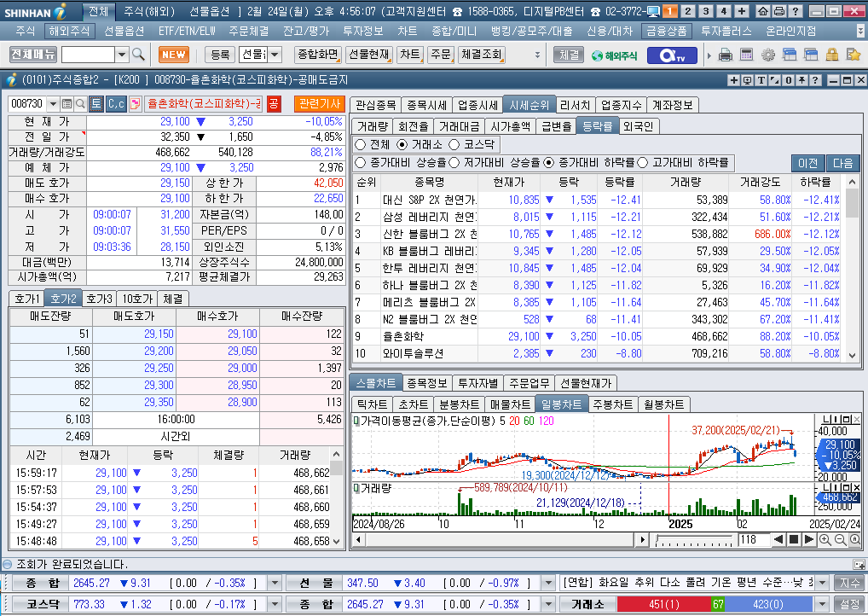Click the chart playback stop square button
This screenshot has height=616, width=868.
pos(794,539)
